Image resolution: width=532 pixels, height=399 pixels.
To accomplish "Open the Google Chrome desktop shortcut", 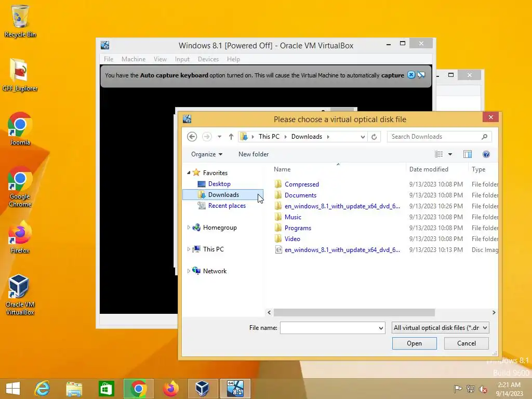I will pyautogui.click(x=20, y=187).
